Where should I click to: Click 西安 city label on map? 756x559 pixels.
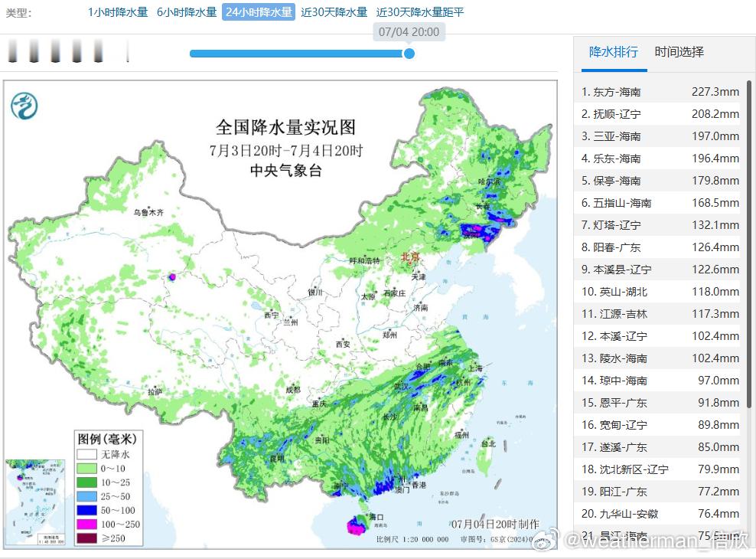[343, 344]
